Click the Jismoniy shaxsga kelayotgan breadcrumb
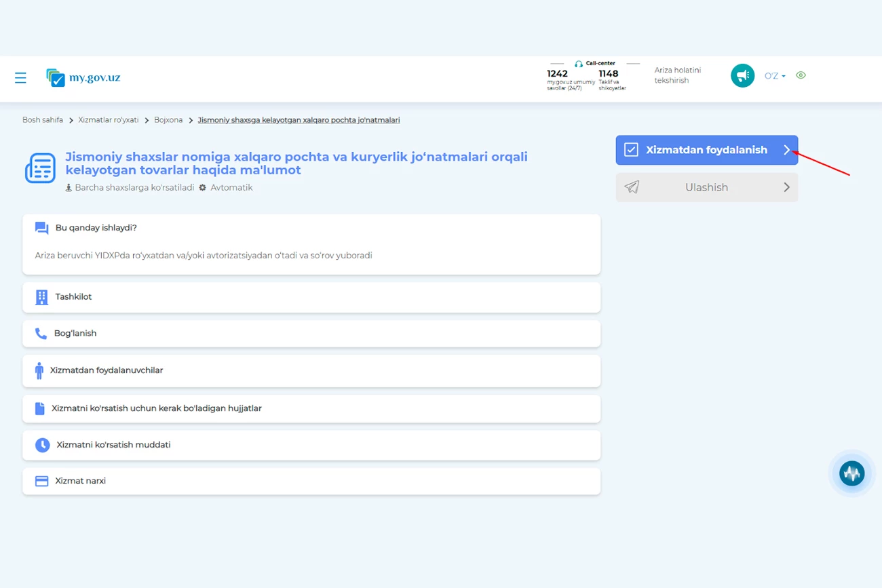Viewport: 882px width, 588px height. [299, 120]
